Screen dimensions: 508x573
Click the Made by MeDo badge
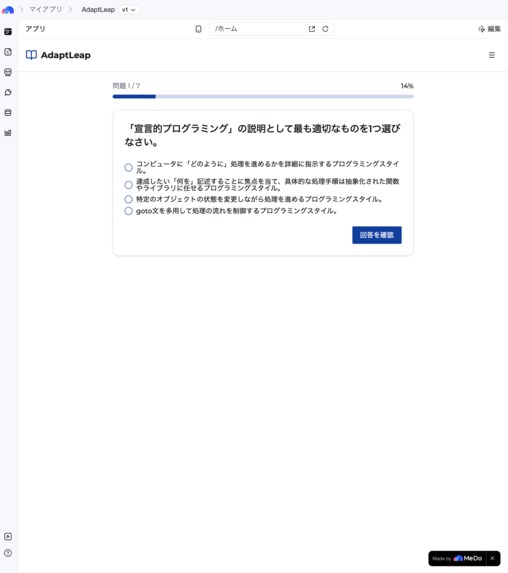(x=458, y=558)
